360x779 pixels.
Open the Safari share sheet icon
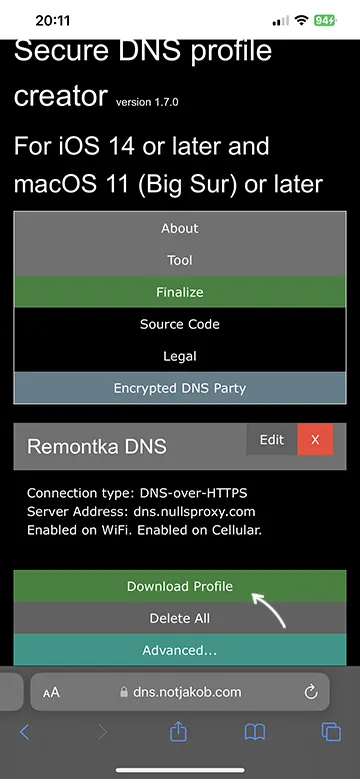click(178, 731)
